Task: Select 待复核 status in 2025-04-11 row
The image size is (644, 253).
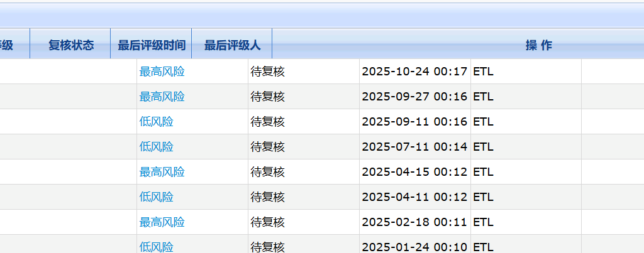Action: (267, 197)
